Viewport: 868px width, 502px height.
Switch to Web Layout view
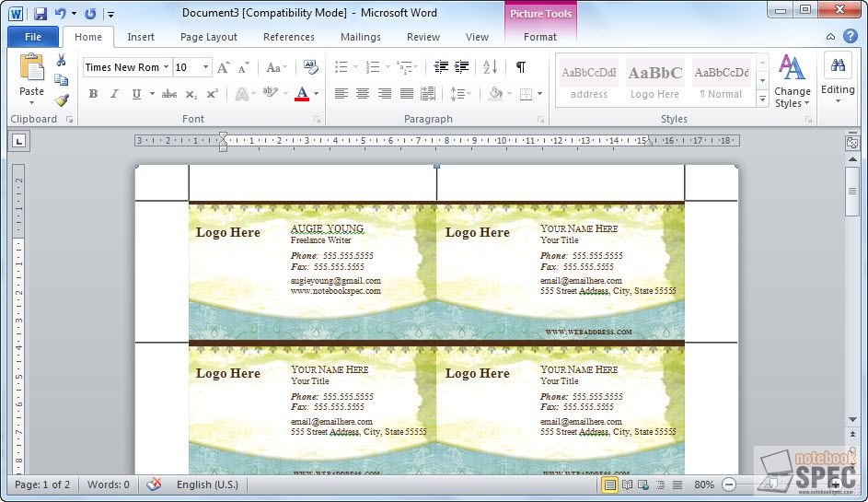tap(643, 484)
